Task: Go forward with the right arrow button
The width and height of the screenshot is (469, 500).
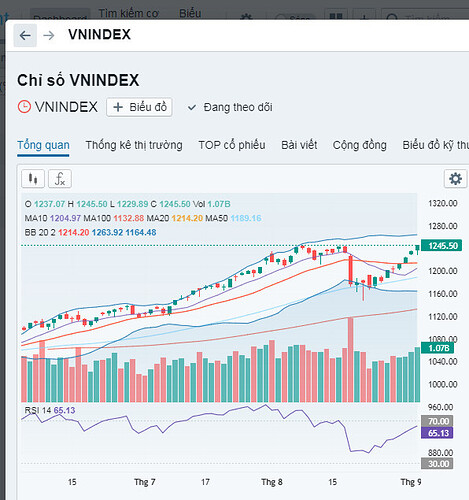Action: click(49, 35)
